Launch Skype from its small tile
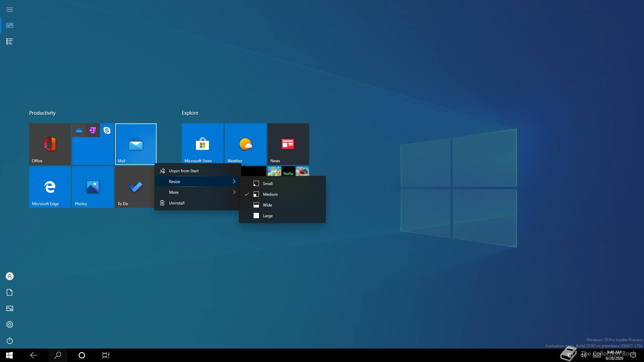The image size is (644, 362). click(x=107, y=130)
